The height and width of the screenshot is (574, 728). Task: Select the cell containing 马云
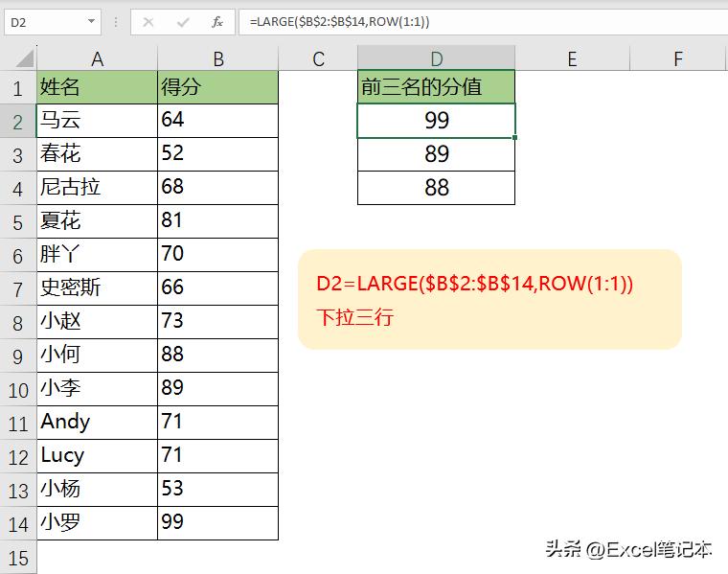pos(97,121)
